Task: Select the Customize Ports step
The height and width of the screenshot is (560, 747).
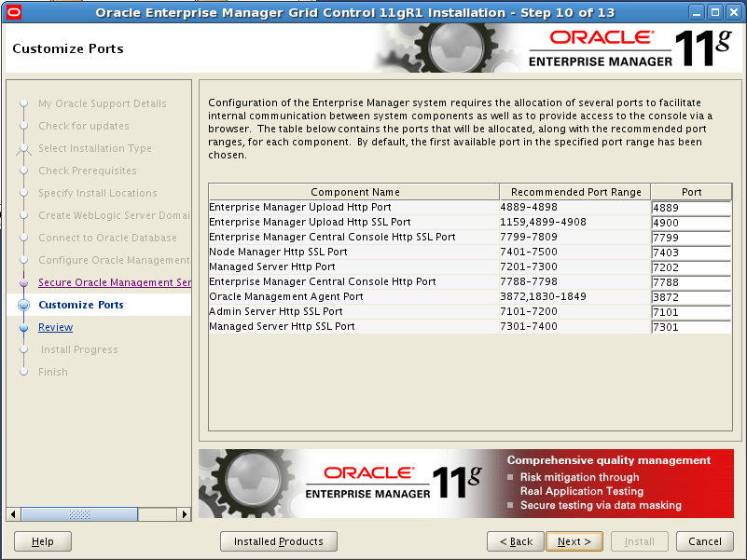Action: tap(80, 305)
